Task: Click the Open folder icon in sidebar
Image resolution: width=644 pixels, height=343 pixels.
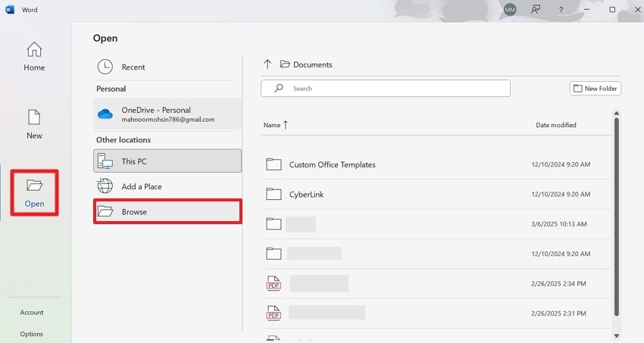Action: pos(34,186)
